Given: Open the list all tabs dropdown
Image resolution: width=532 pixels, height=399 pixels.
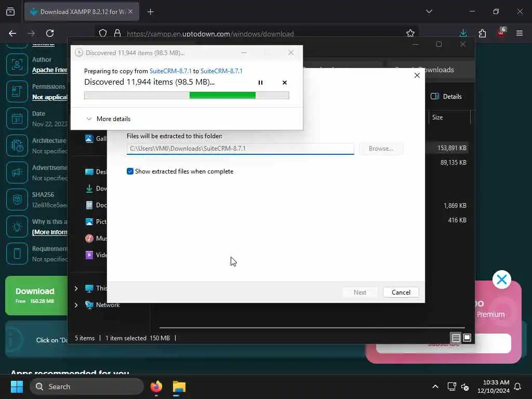Looking at the screenshot, I should coord(429,11).
